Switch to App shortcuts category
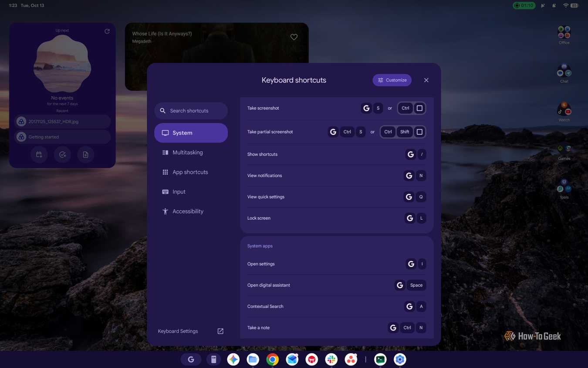 (191, 172)
